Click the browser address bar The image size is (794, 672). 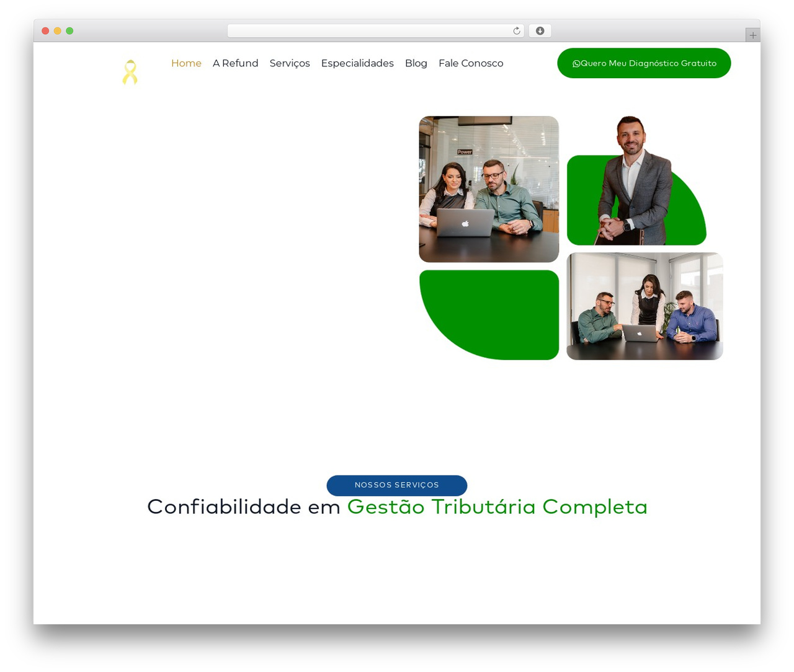[x=375, y=31]
